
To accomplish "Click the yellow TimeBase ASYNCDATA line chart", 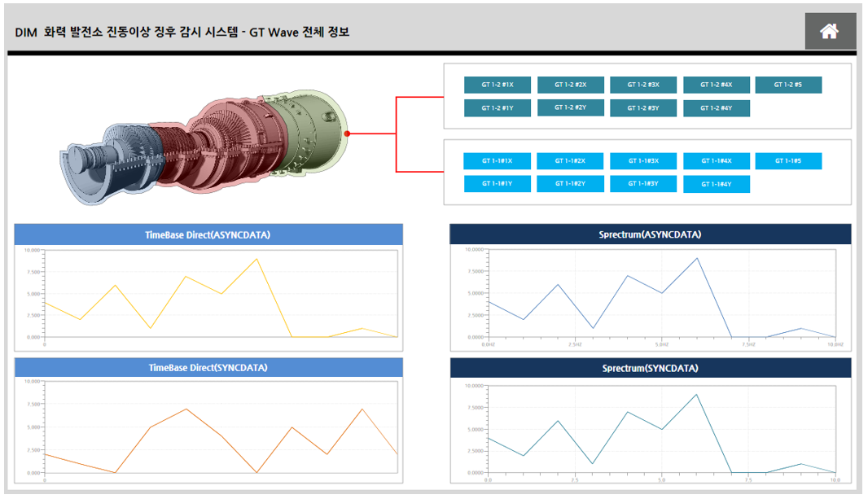I will tap(221, 294).
